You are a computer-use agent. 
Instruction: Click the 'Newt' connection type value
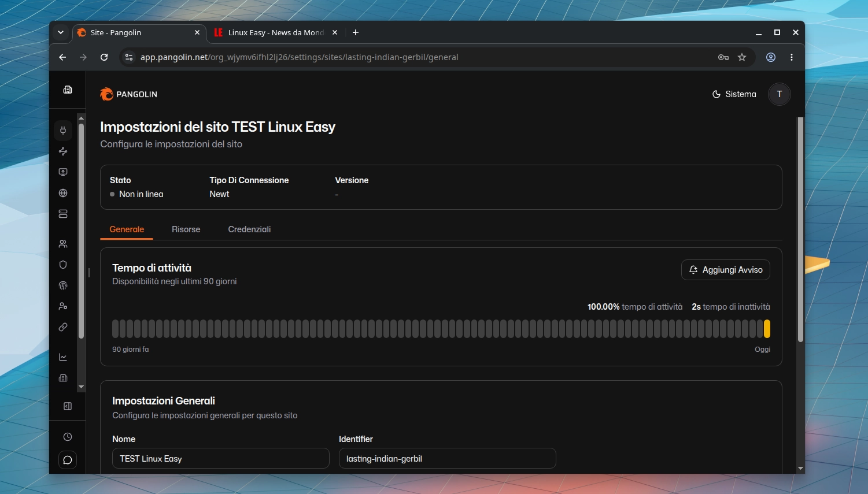pyautogui.click(x=219, y=194)
